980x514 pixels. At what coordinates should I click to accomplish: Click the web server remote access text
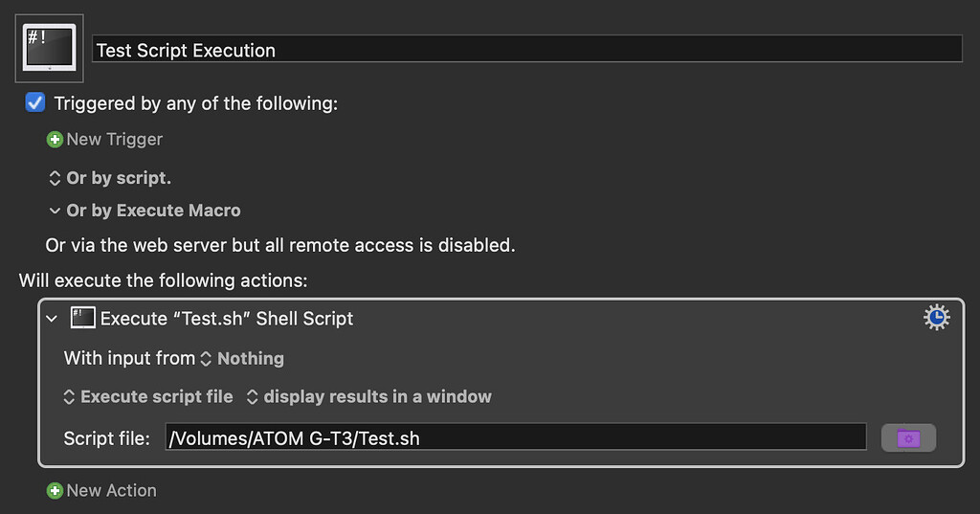click(x=280, y=245)
